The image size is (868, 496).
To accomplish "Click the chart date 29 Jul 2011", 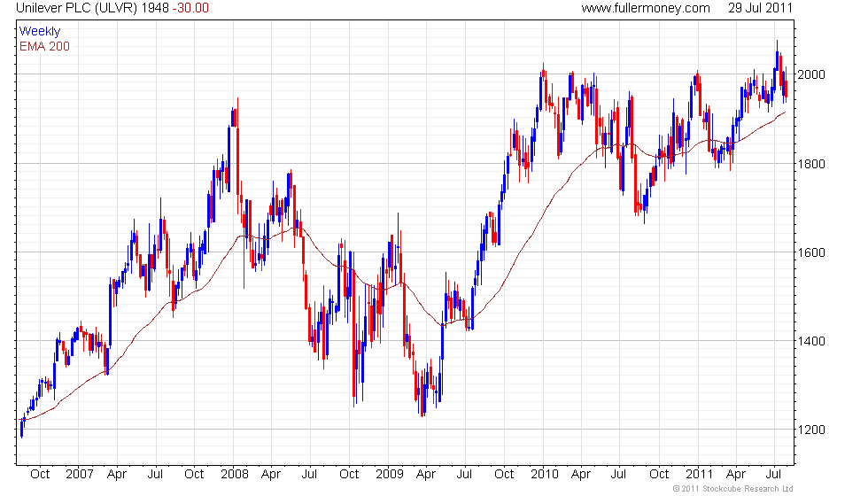I will click(x=760, y=8).
